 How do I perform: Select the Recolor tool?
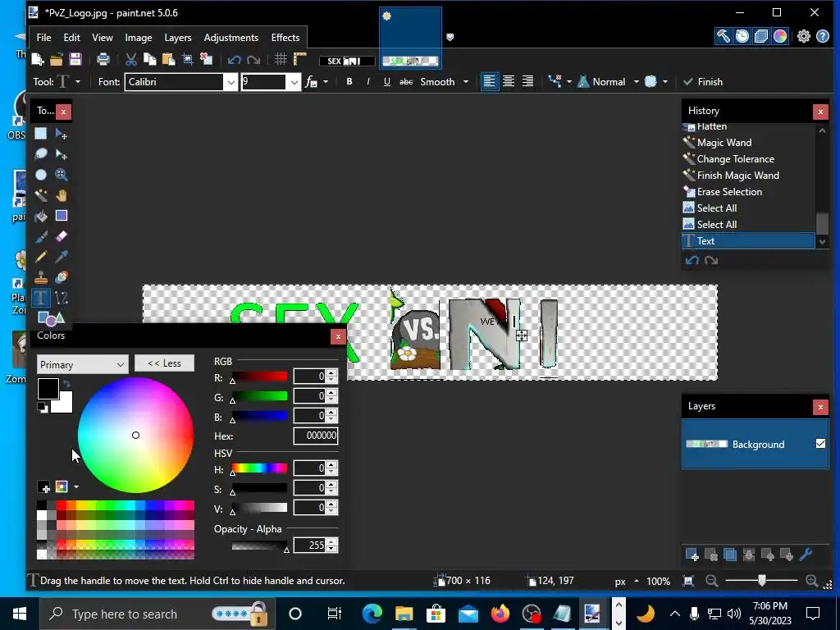point(61,277)
